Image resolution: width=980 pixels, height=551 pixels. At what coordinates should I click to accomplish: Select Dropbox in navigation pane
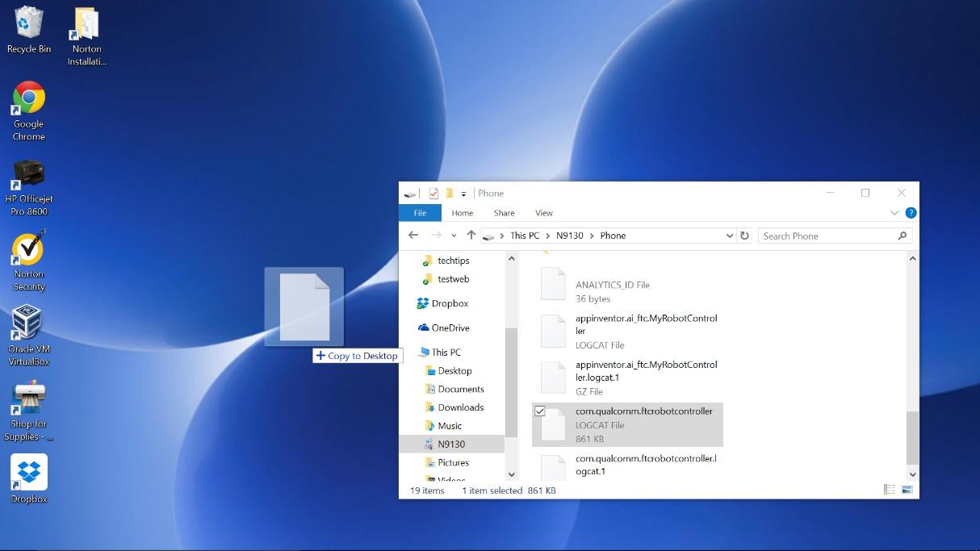tap(442, 303)
